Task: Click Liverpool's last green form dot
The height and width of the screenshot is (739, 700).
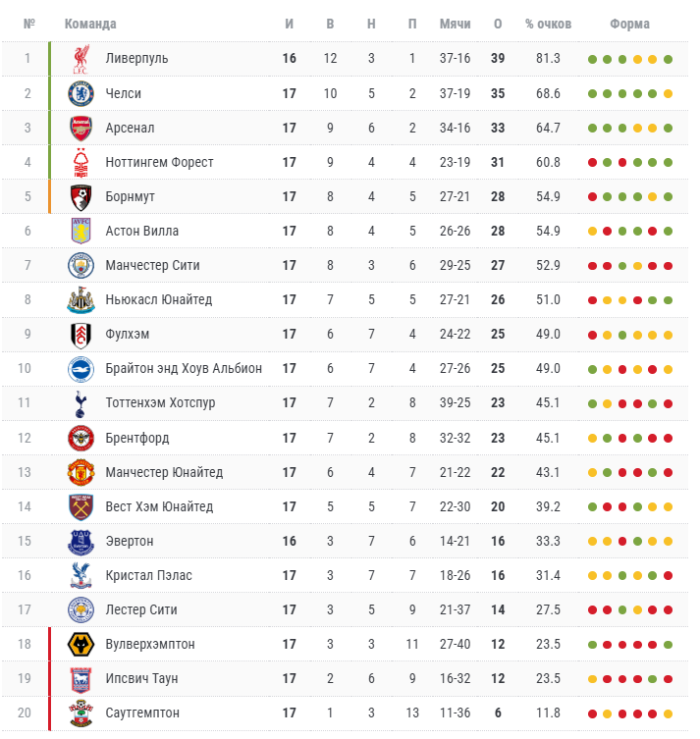Action: [668, 60]
